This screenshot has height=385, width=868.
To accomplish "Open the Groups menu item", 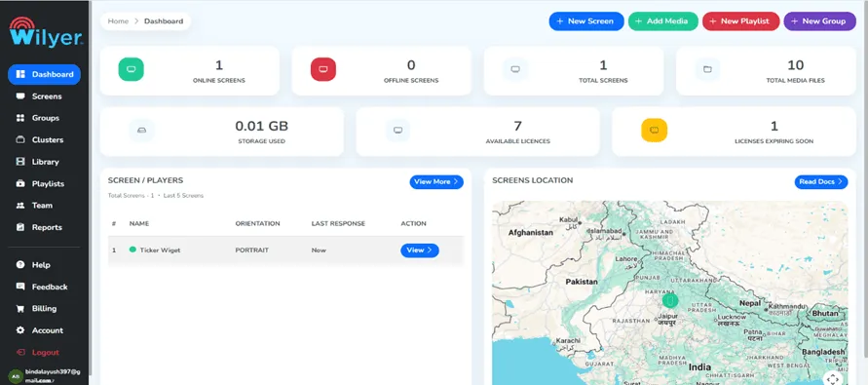I will [x=44, y=118].
